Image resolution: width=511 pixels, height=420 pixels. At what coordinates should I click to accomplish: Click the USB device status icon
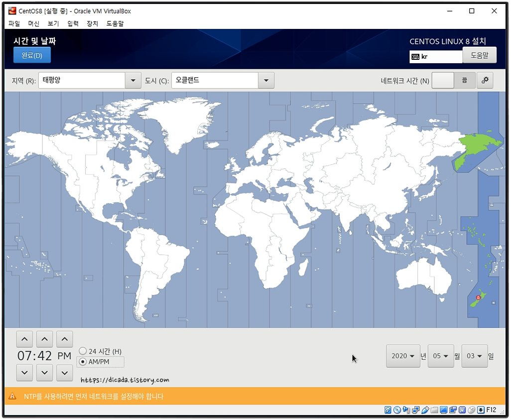click(425, 410)
